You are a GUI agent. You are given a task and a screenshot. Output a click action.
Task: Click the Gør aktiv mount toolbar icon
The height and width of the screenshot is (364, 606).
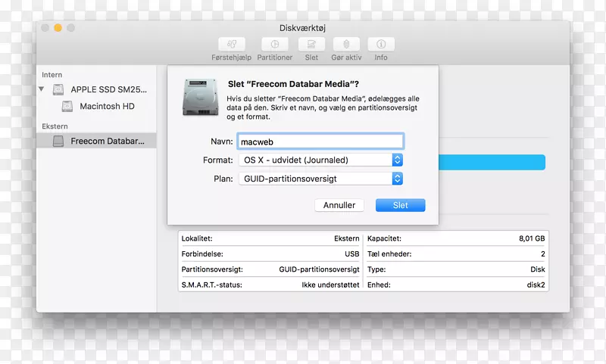tap(346, 45)
